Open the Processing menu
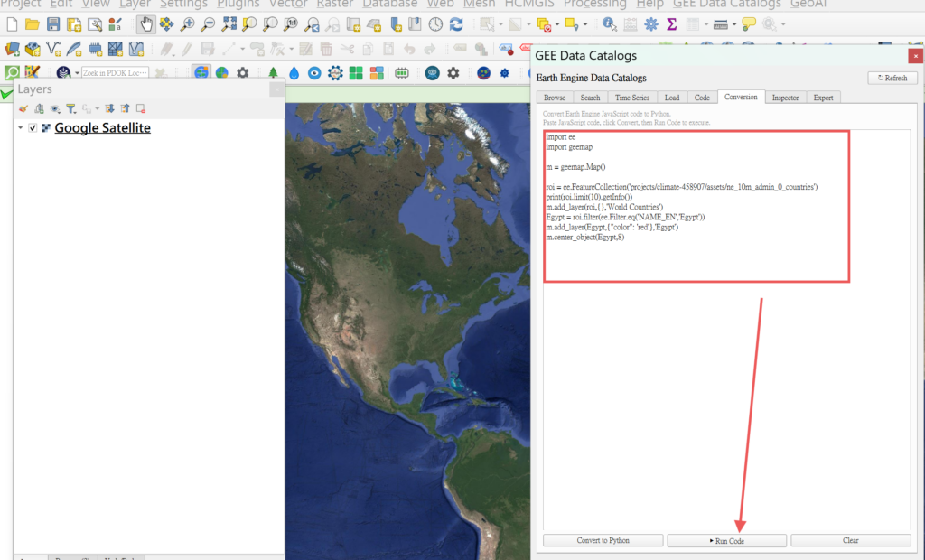925x560 pixels. 594,4
